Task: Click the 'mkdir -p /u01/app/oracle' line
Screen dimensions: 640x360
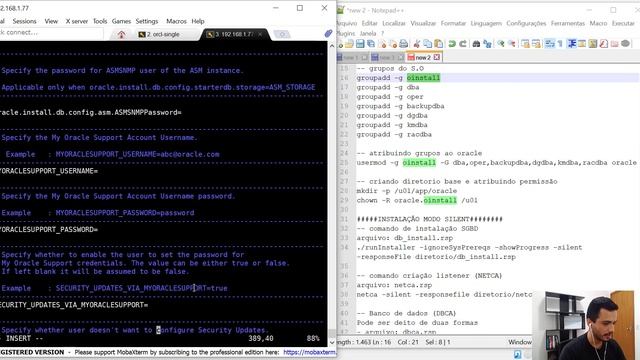Action: [x=407, y=191]
